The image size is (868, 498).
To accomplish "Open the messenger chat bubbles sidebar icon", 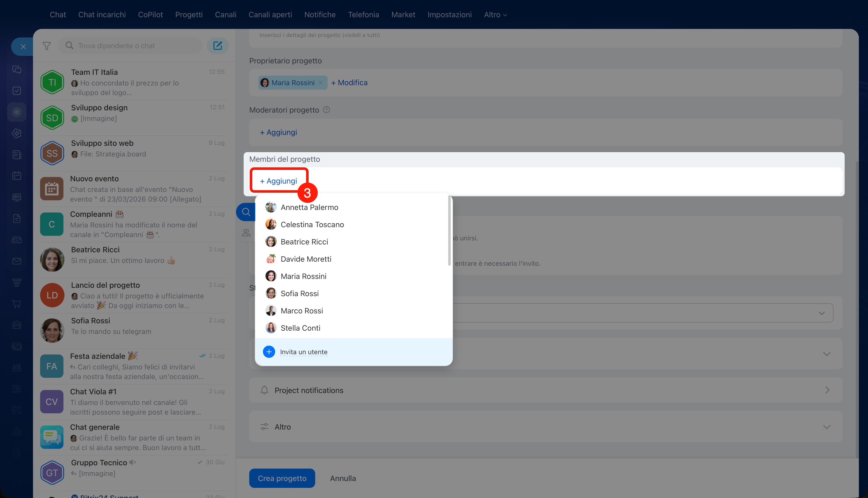I will point(17,69).
